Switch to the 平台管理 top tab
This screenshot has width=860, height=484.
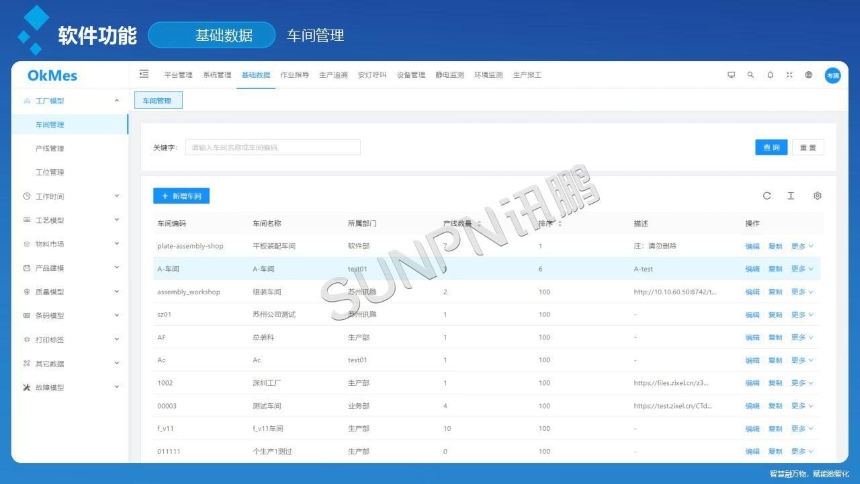click(178, 75)
